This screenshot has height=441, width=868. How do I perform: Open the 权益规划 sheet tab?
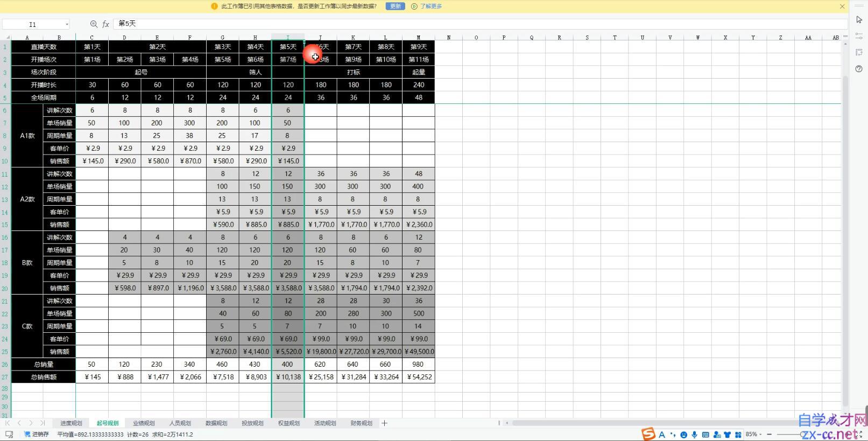288,423
